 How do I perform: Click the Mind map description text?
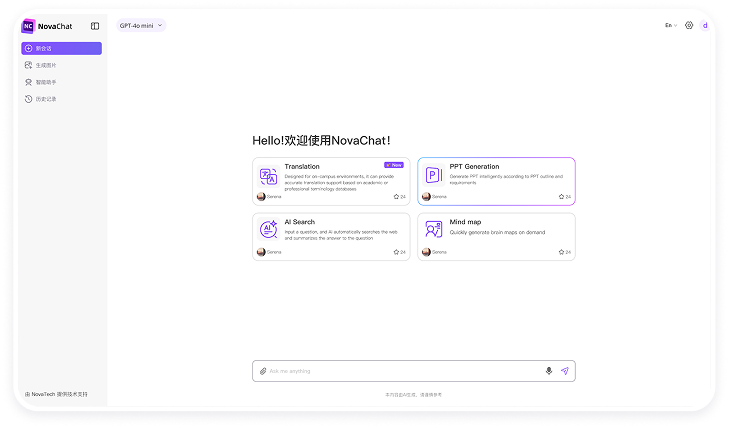pyautogui.click(x=497, y=232)
